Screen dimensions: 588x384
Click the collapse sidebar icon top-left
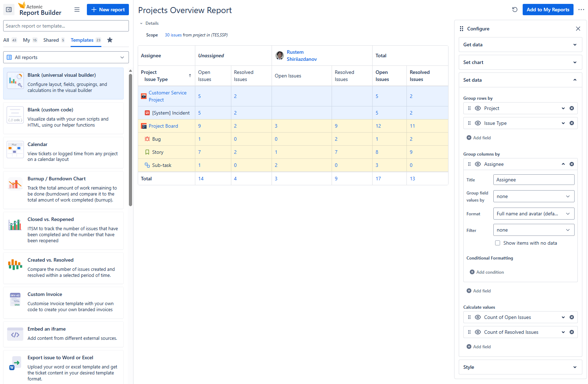[x=9, y=10]
